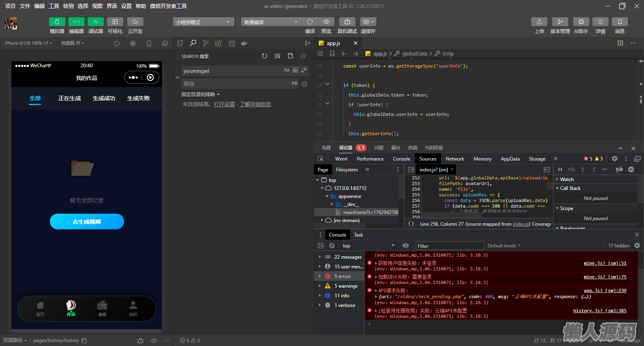Expand the 5 errors message group
Screen dimensions: 644x346
tap(320, 276)
